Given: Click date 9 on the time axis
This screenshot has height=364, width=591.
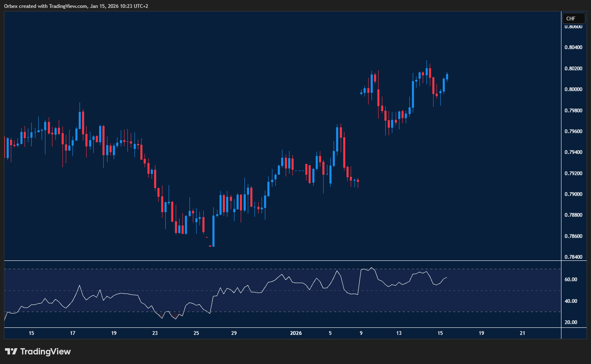Looking at the screenshot, I should tap(361, 333).
